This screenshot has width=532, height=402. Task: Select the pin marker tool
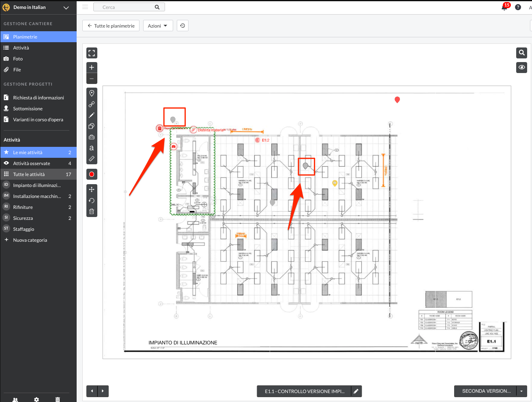pyautogui.click(x=92, y=93)
